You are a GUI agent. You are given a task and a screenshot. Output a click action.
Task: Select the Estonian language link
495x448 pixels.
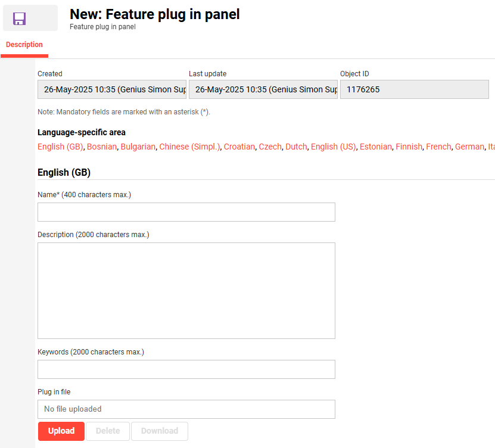376,147
